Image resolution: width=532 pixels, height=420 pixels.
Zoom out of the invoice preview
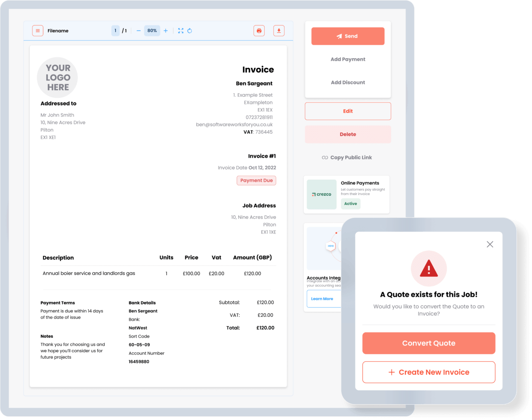(138, 30)
